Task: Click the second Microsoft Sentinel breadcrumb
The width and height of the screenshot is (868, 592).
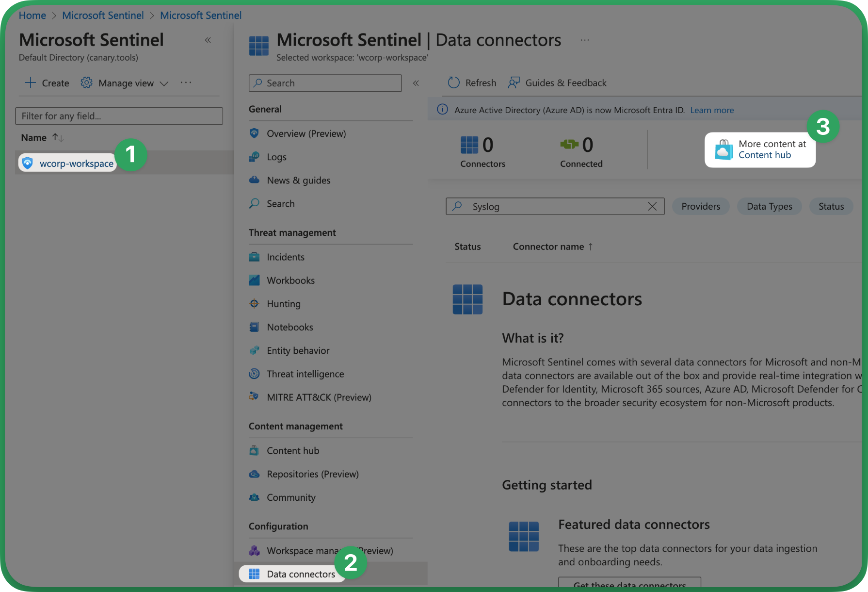Action: pos(201,15)
